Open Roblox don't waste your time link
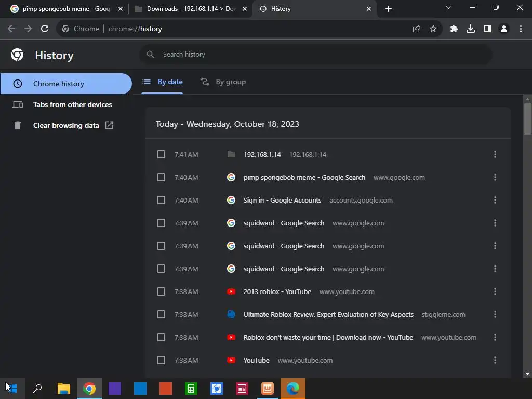Screen dimensions: 532x399 [328, 337]
